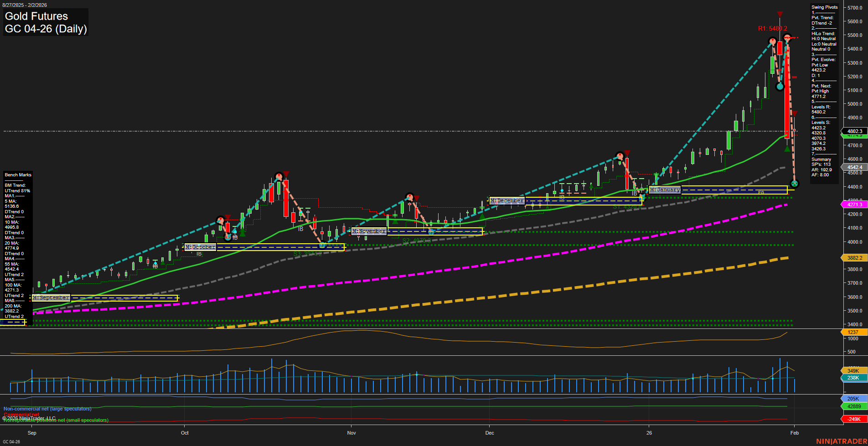Click the teal circle marker on the dashed downtrend line
The image size is (868, 446).
point(780,87)
